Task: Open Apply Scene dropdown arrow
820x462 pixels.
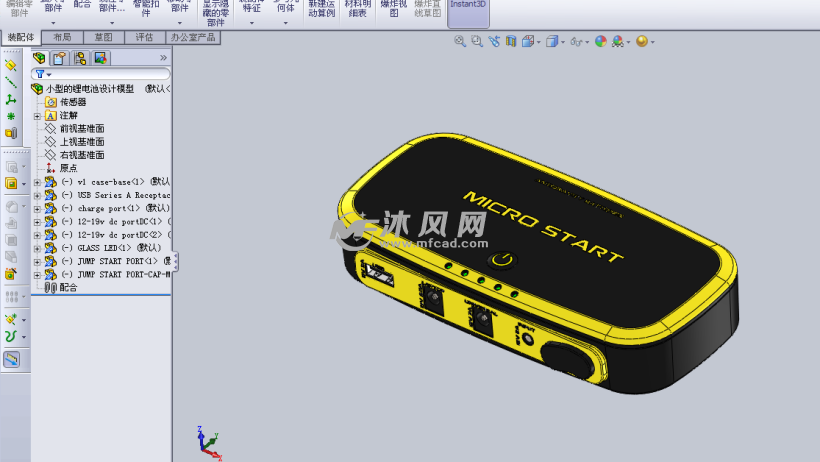Action: click(628, 42)
